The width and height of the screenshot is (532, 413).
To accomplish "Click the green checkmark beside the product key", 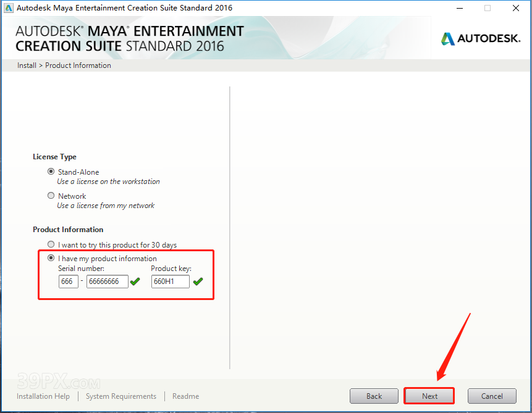I will point(198,282).
